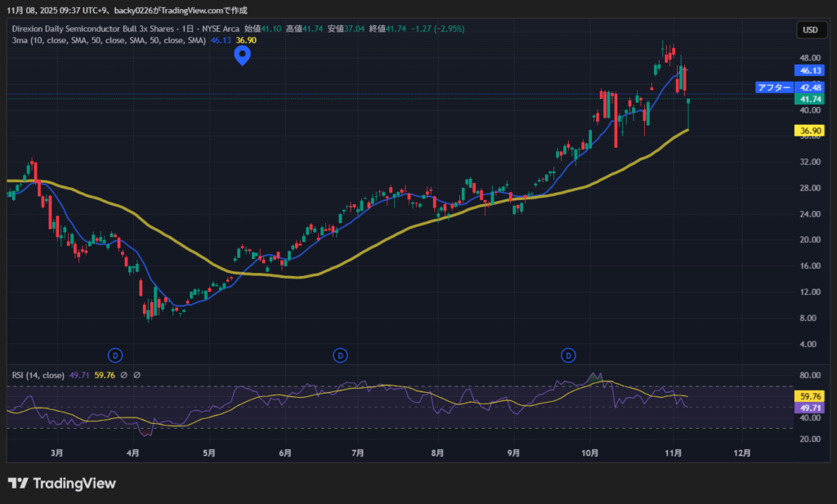The width and height of the screenshot is (837, 504).
Task: Click the blue アフター after-hours price label
Action: pos(773,87)
